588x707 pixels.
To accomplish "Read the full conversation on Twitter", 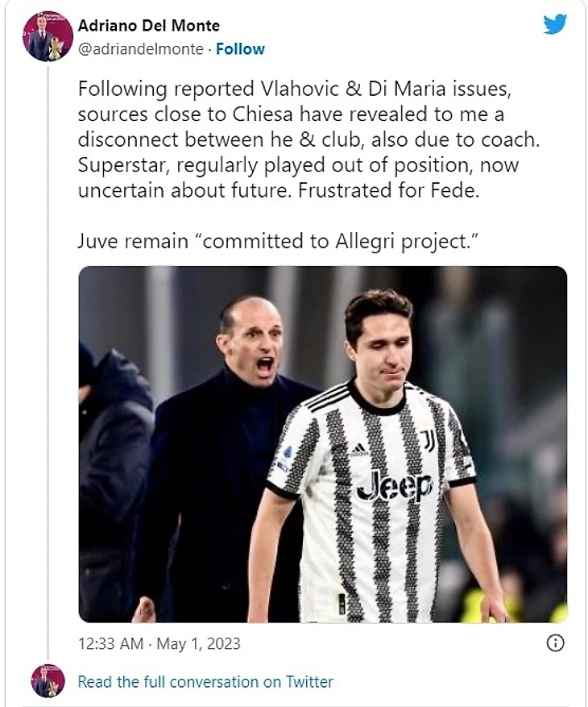I will (205, 682).
